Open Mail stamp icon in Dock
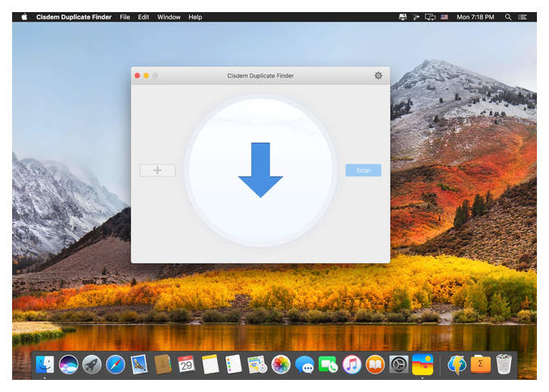This screenshot has width=549, height=392. point(139,365)
